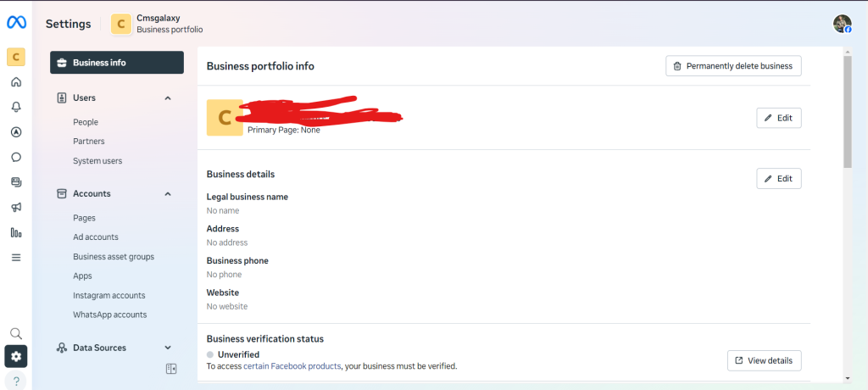The height and width of the screenshot is (390, 868).
Task: Click Edit beside the business name
Action: click(779, 118)
